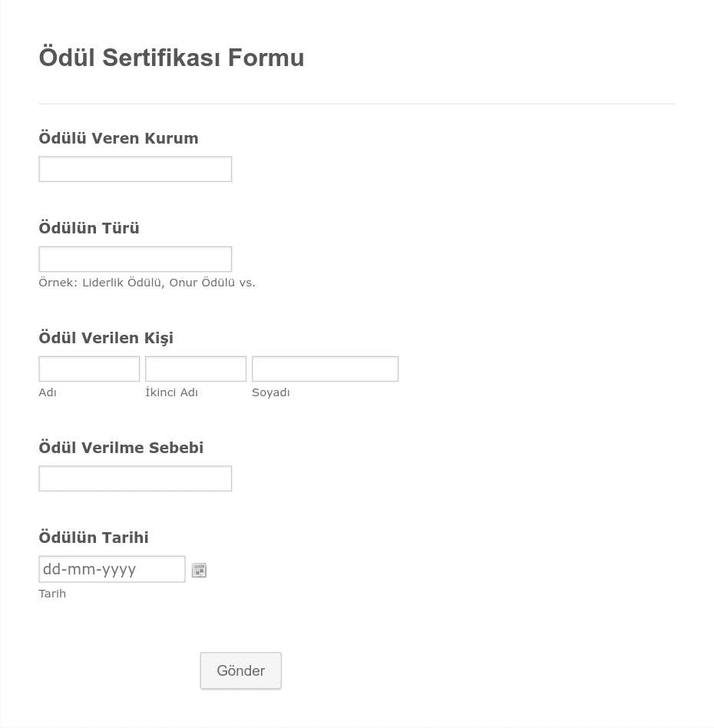Screen dimensions: 714x728
Task: Select the Ödülün Türü text box
Action: coord(135,259)
